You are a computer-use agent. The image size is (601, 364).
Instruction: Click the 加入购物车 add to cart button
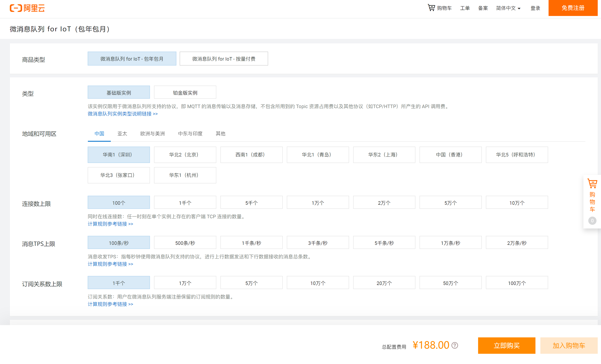(x=569, y=345)
